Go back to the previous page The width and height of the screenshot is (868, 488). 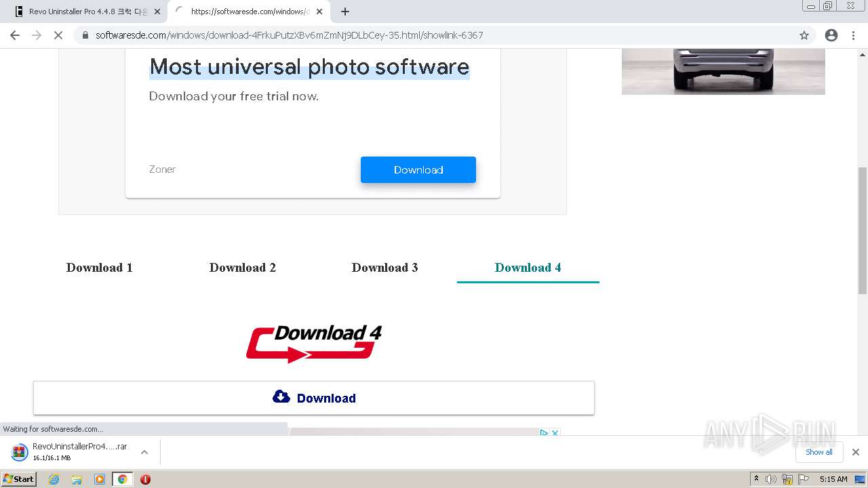[15, 35]
